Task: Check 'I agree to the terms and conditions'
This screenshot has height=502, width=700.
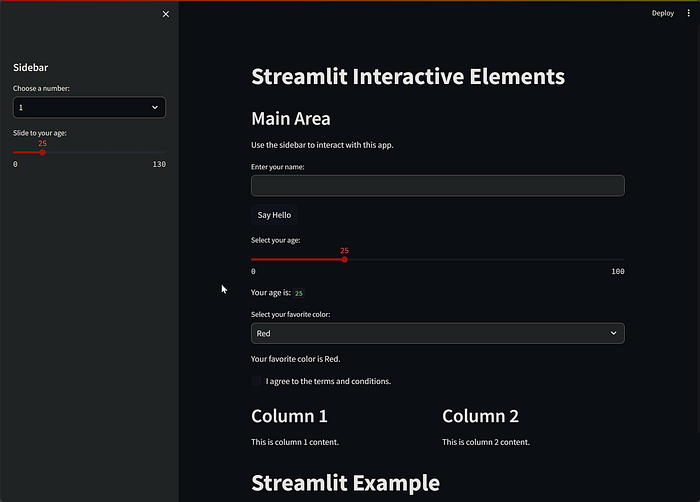Action: pos(256,381)
